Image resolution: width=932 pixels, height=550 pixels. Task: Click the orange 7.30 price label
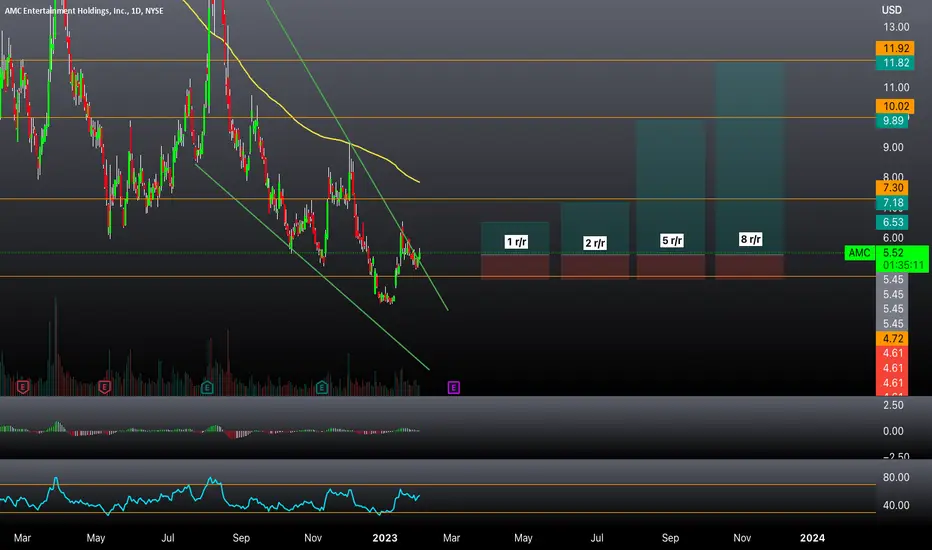pos(893,188)
